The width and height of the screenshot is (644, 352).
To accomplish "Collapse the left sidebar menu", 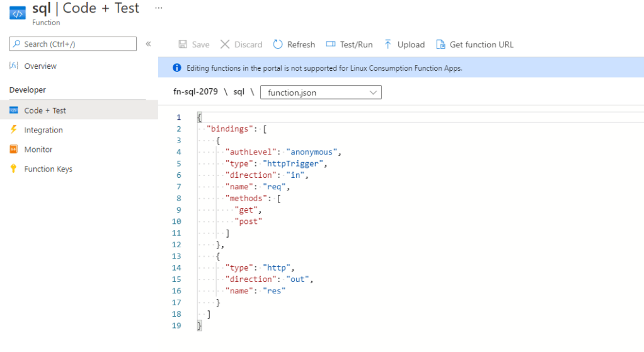I will tap(149, 44).
